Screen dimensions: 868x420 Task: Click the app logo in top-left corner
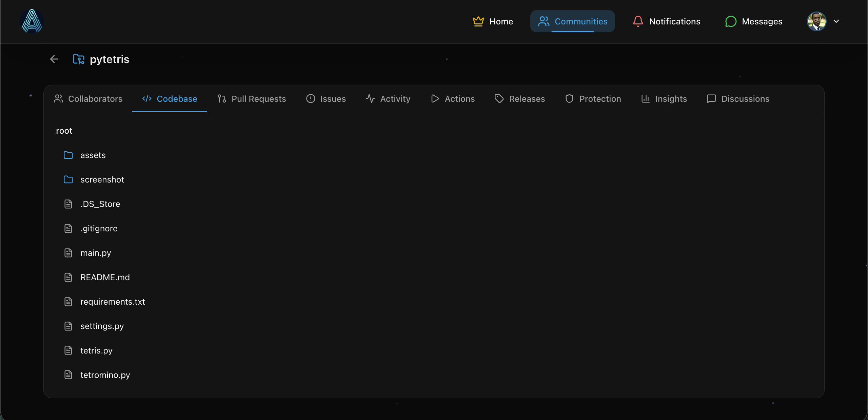pos(32,21)
